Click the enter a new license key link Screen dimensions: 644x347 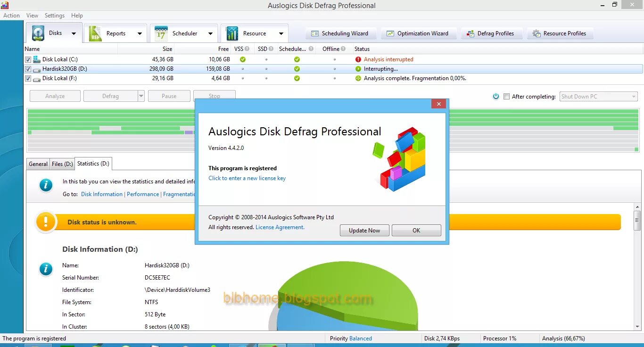click(x=247, y=178)
